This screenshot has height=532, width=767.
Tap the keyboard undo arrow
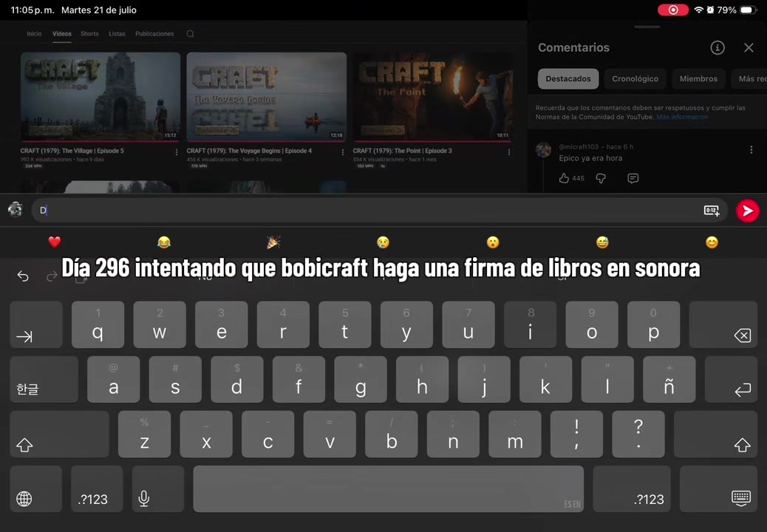tap(23, 276)
